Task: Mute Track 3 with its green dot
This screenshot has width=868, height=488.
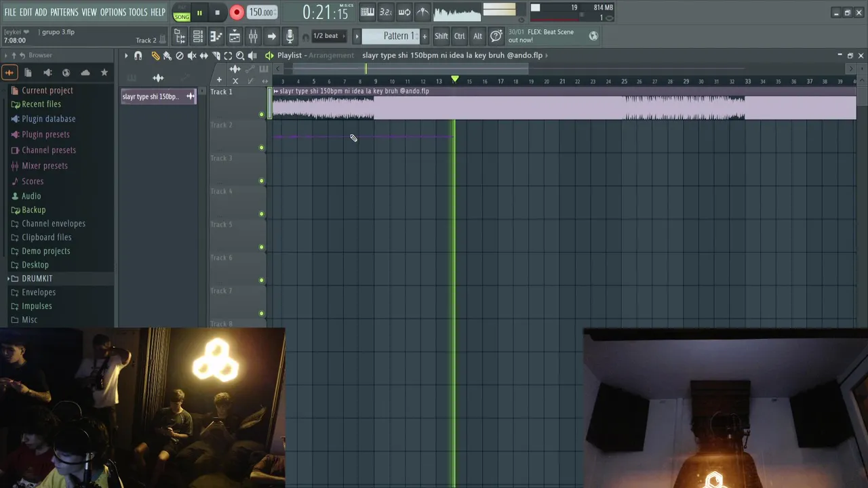Action: click(x=262, y=181)
